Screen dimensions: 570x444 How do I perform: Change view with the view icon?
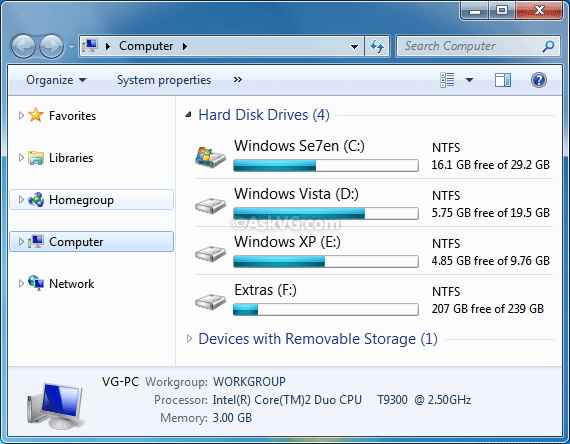pyautogui.click(x=447, y=80)
